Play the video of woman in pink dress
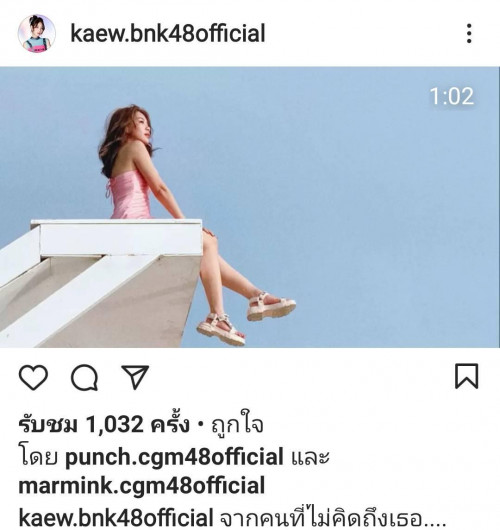 click(250, 207)
